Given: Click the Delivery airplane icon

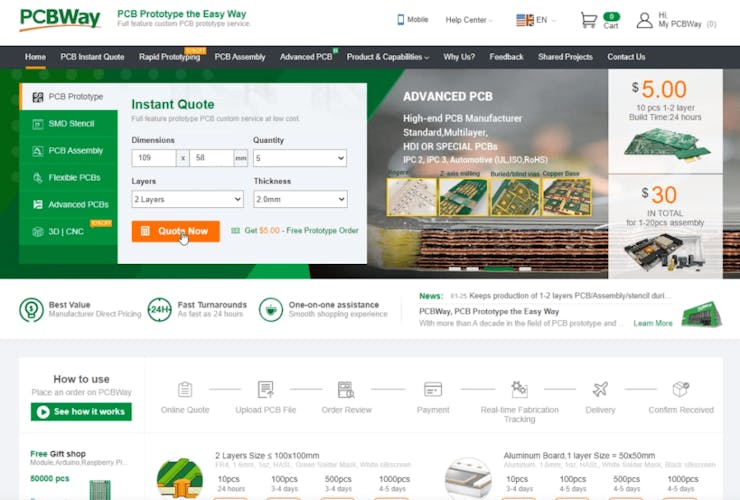Looking at the screenshot, I should (600, 390).
